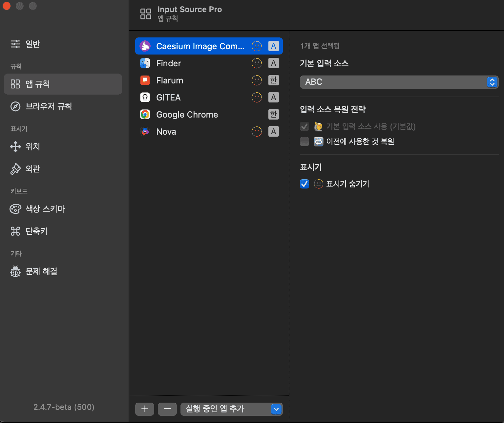This screenshot has height=423, width=504.
Task: Click the Finder app icon in the list
Action: 145,63
